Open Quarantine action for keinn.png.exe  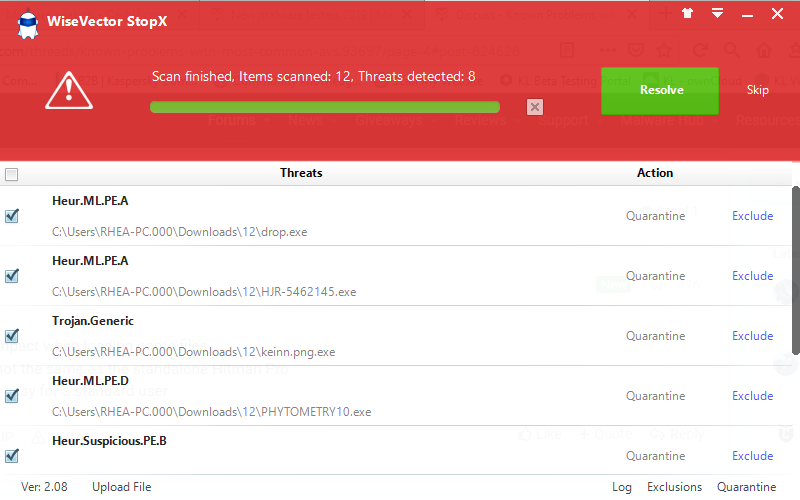click(x=656, y=336)
